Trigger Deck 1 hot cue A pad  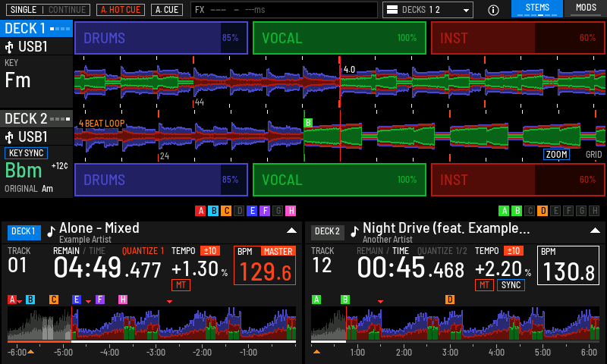point(200,211)
